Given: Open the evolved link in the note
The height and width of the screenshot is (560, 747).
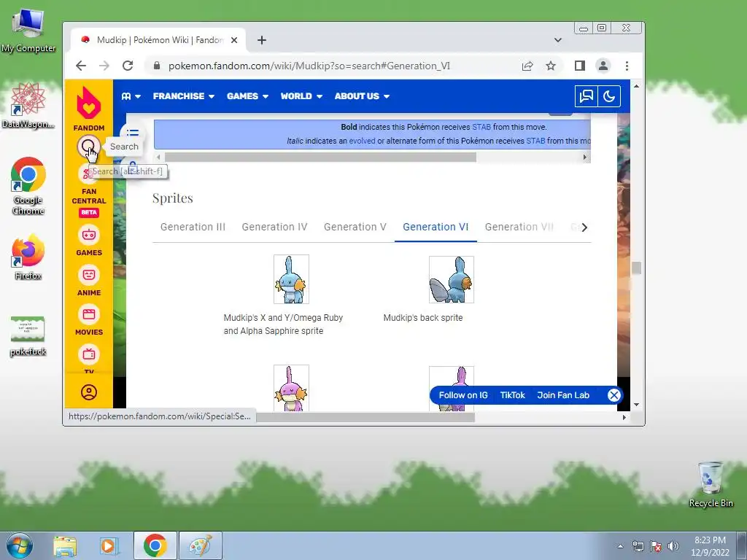Looking at the screenshot, I should click(x=362, y=141).
